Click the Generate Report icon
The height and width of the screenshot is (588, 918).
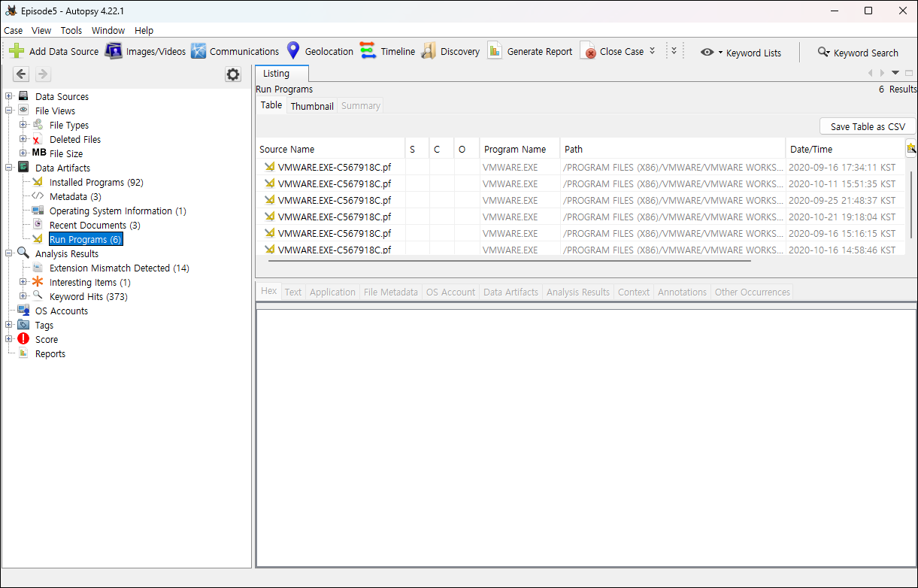[495, 51]
